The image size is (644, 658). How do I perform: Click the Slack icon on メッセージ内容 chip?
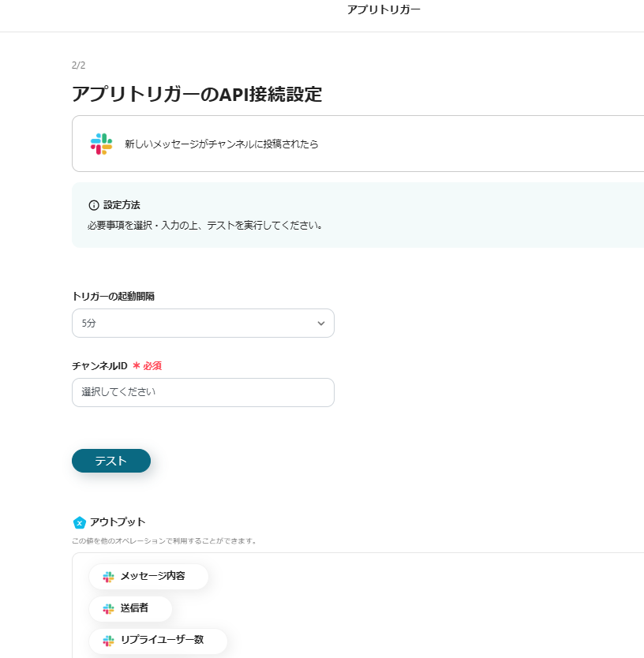[108, 577]
